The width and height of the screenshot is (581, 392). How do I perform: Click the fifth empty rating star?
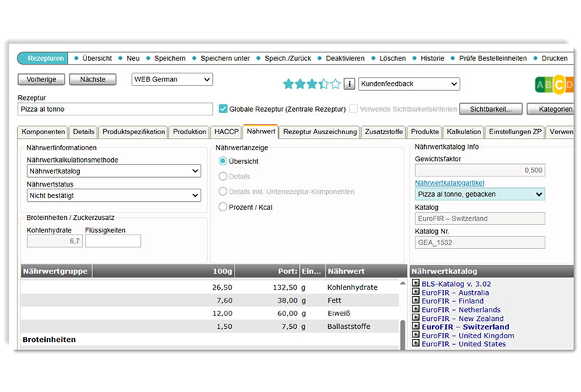pyautogui.click(x=336, y=83)
